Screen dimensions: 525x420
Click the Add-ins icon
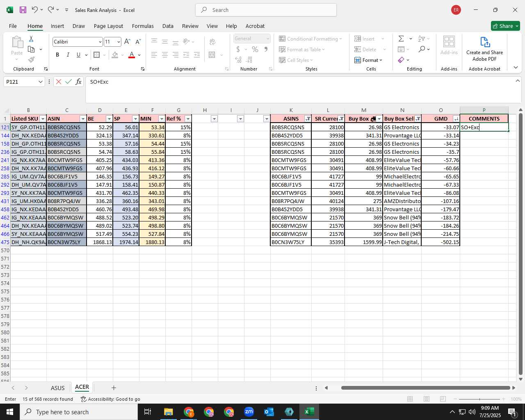449,45
